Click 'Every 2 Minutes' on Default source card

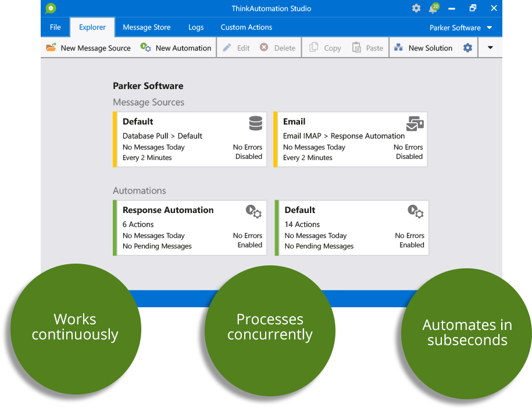147,158
